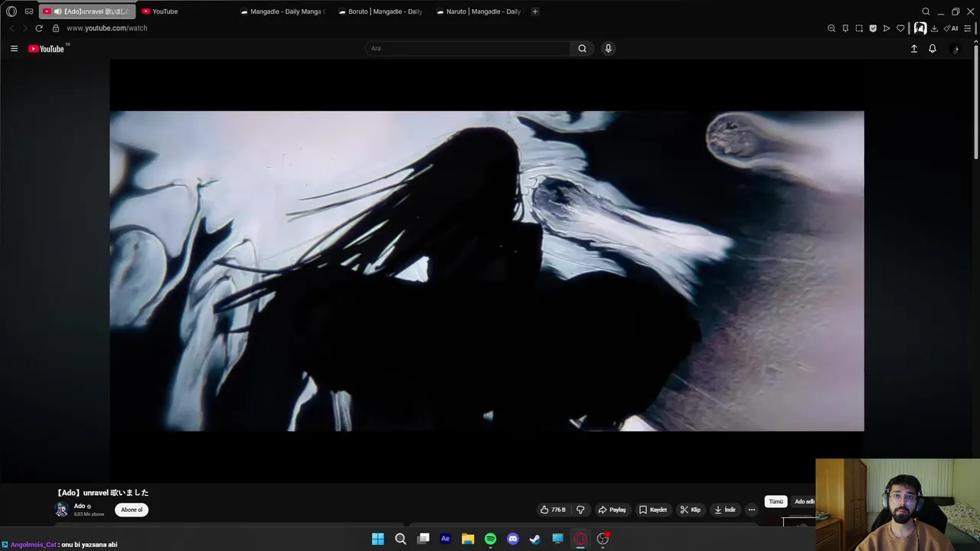Click the zoom-out magnifier in the address bar
Screen dimensions: 980x551
pos(831,28)
